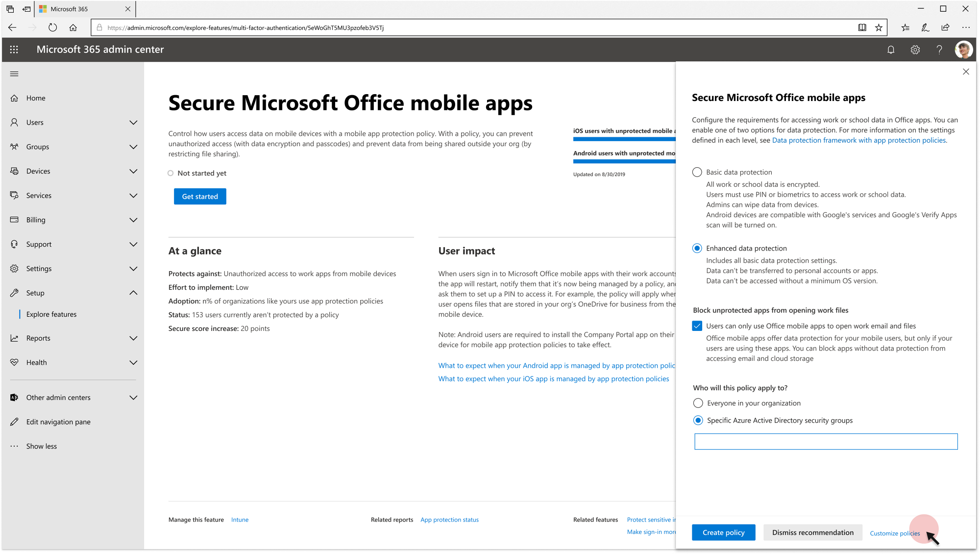Uncheck Users can only use Office mobile apps
The width and height of the screenshot is (980, 554).
tap(698, 325)
